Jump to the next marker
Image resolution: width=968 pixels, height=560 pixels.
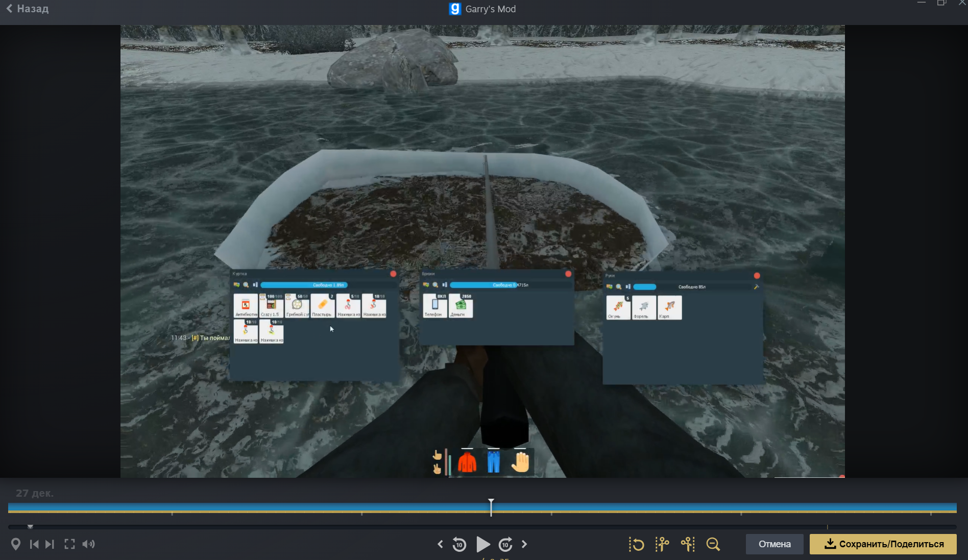[50, 544]
